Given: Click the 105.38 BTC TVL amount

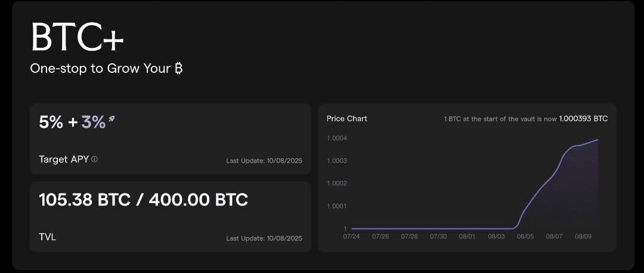Looking at the screenshot, I should click(85, 200).
